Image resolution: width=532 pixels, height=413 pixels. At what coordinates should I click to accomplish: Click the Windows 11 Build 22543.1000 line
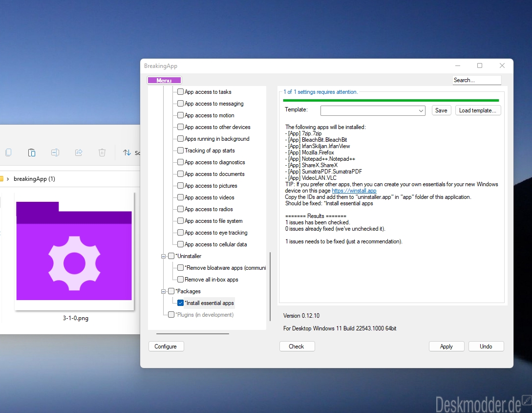[x=340, y=328]
